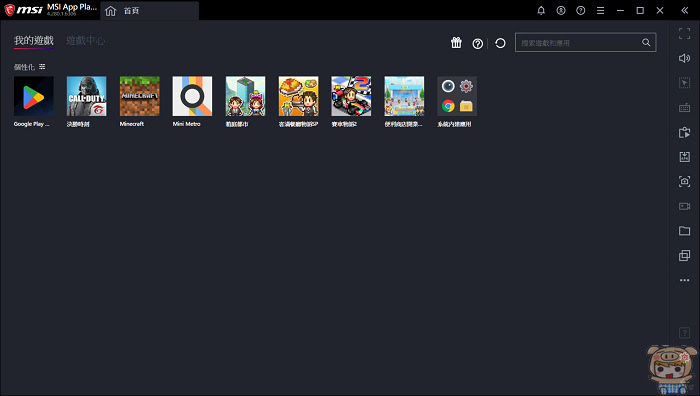The height and width of the screenshot is (396, 700).
Task: Click the refresh icon near search box
Action: tap(500, 43)
